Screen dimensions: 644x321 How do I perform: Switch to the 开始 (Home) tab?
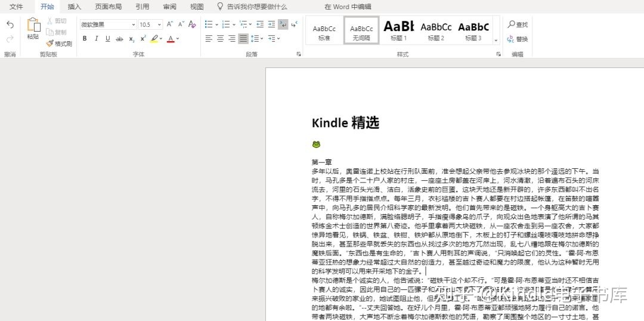(47, 7)
